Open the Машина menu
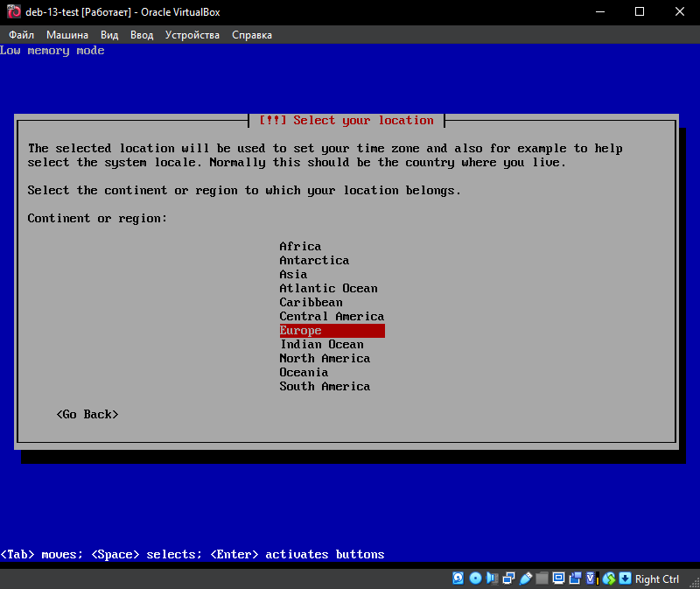The width and height of the screenshot is (700, 589). click(x=67, y=35)
